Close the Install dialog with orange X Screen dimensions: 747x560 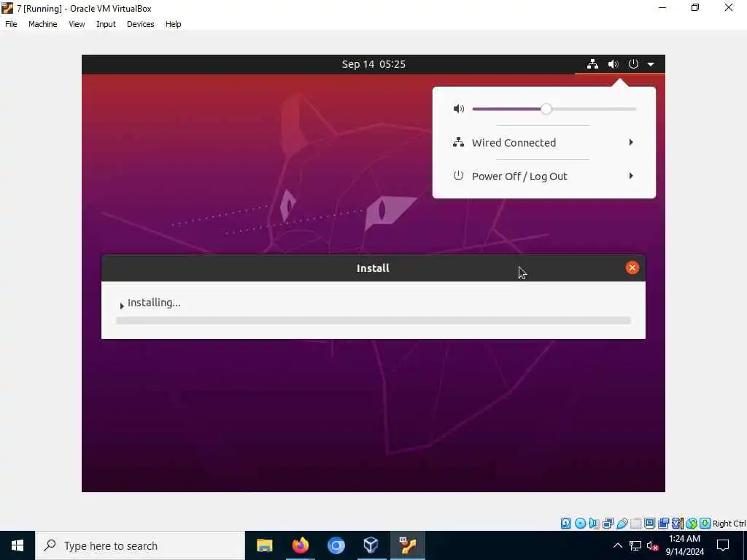[632, 268]
